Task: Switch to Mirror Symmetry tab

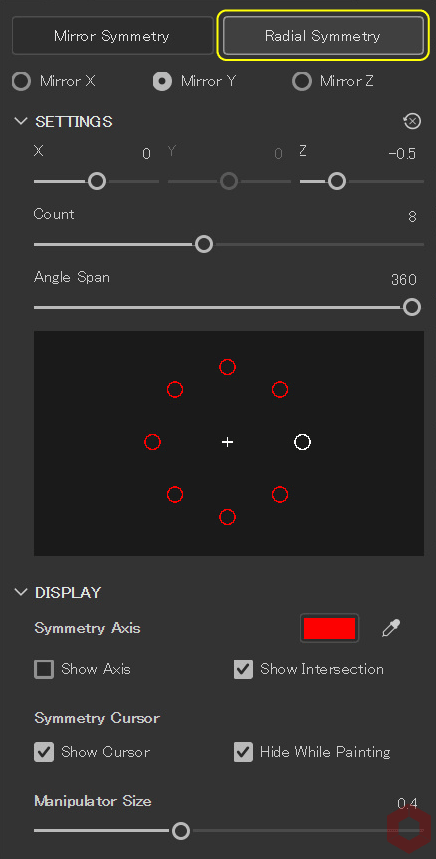Action: pyautogui.click(x=112, y=36)
